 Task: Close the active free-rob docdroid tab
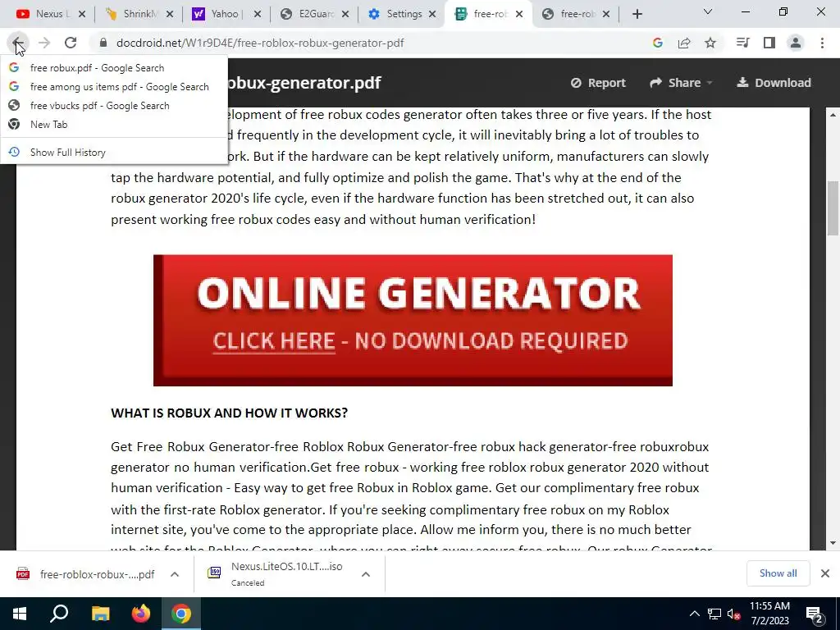pyautogui.click(x=519, y=15)
